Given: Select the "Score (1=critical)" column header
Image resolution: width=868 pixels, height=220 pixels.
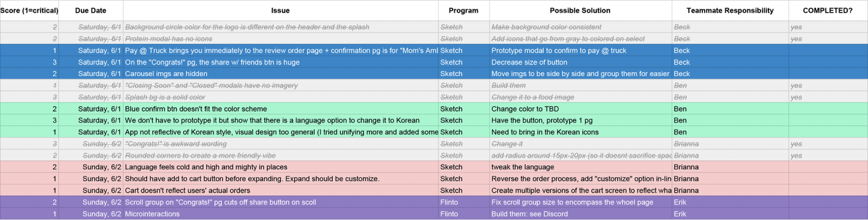Looking at the screenshot, I should click(29, 10).
